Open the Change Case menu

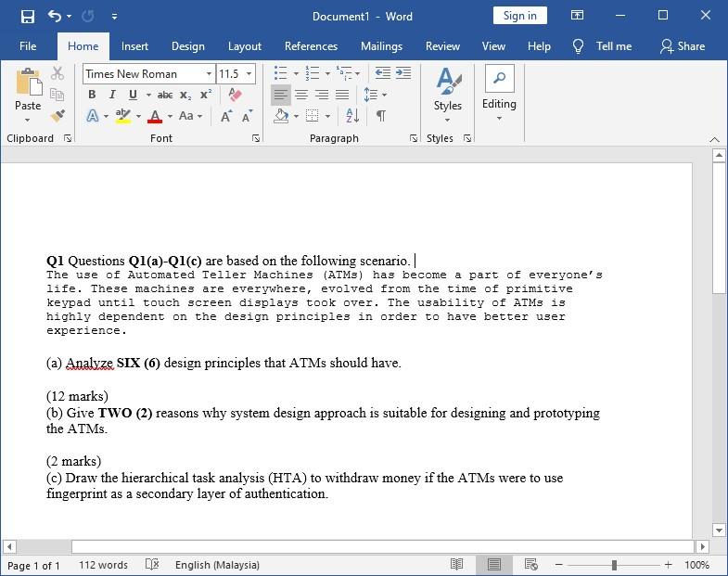pos(190,116)
